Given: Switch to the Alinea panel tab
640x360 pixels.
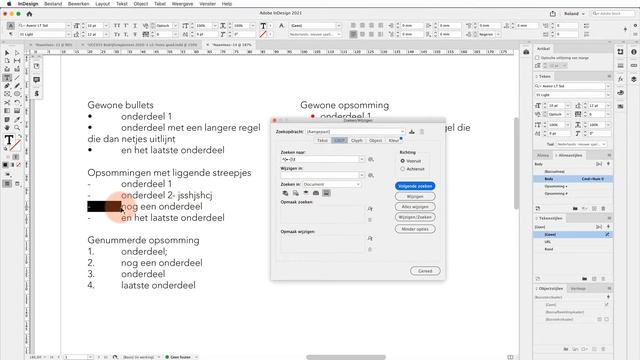Looking at the screenshot, I should (543, 156).
